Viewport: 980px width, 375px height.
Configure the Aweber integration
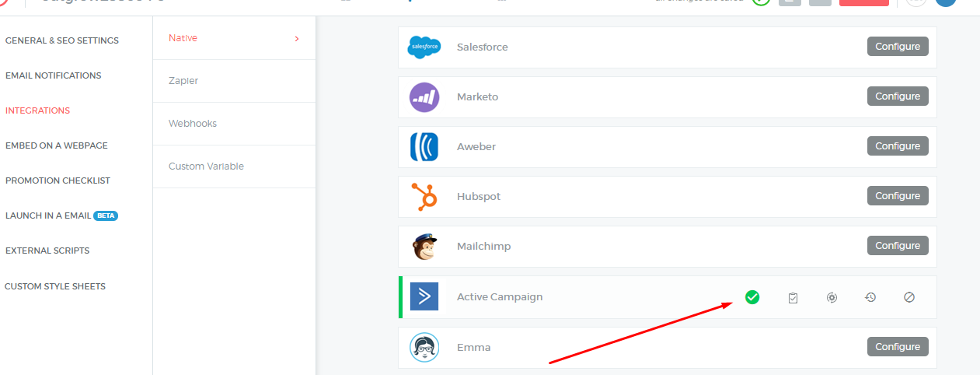[x=898, y=146]
